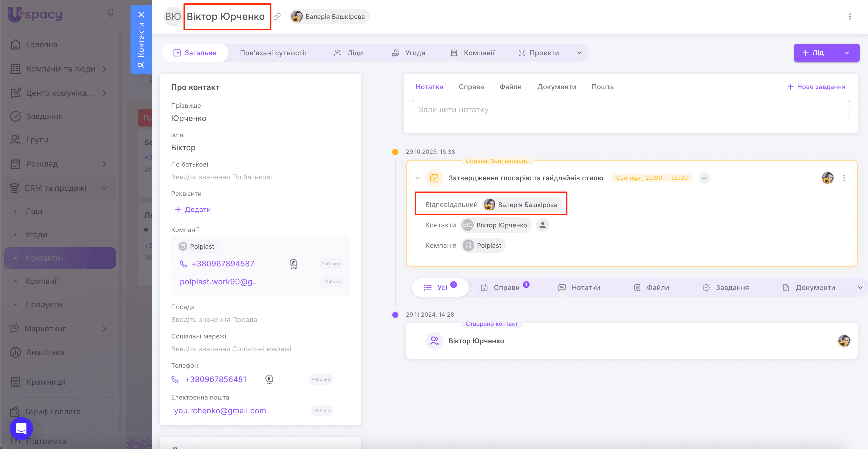Select Справа tab in activity box
Viewport: 868px width, 449px height.
tap(471, 87)
